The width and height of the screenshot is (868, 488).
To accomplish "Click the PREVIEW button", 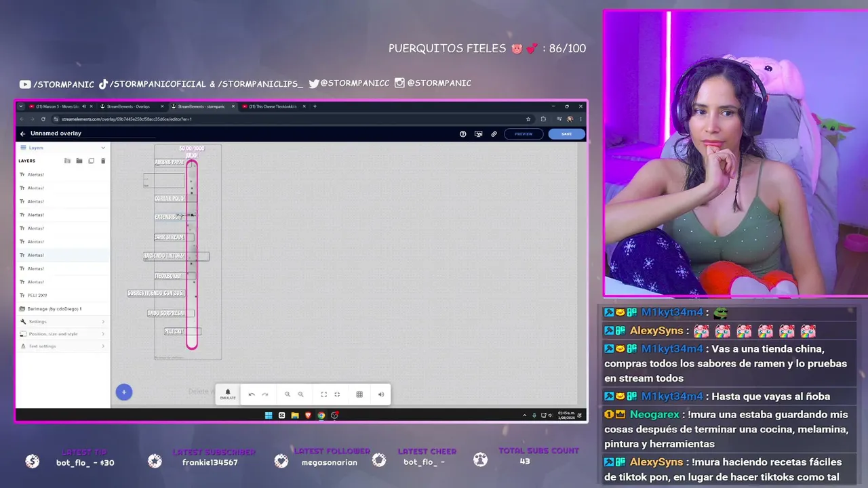I will [x=524, y=134].
